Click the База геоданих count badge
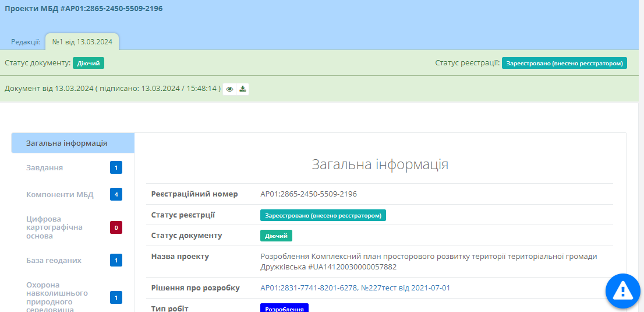Screen dimensions: 644x312 tap(116, 260)
